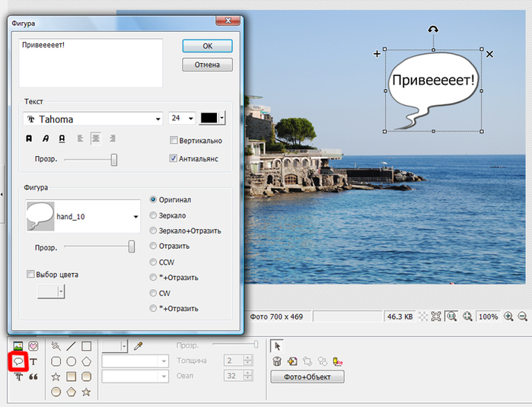Select the CCW rotation radio option
532x407 pixels.
pos(153,262)
